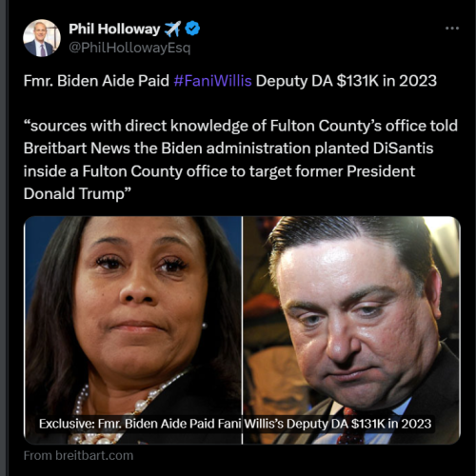
Task: View the man's photo in the link card
Action: (351, 330)
